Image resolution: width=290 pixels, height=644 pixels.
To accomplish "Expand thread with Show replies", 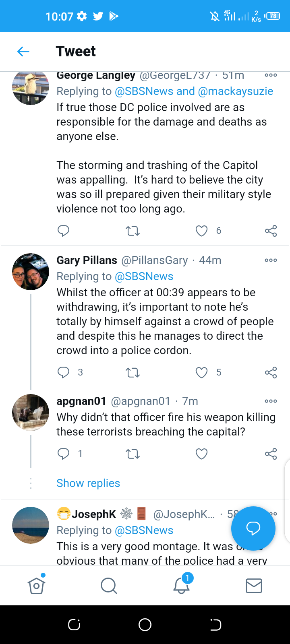I will tap(88, 483).
